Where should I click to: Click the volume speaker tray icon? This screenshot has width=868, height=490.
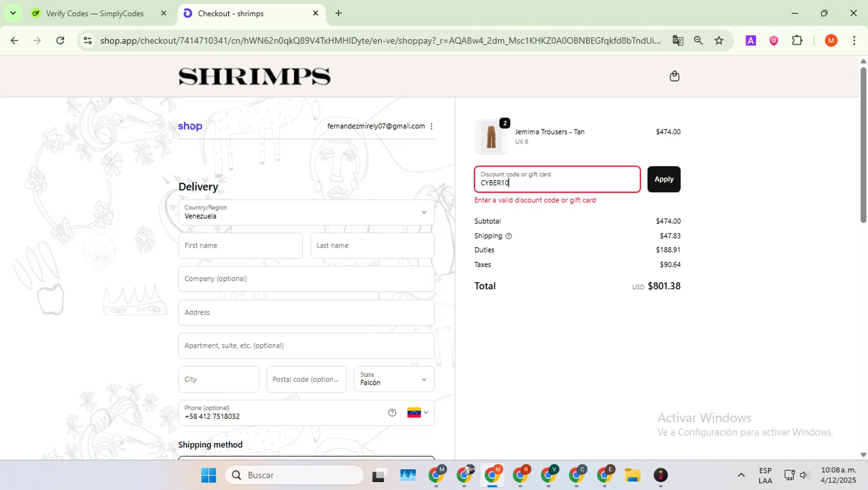click(804, 475)
